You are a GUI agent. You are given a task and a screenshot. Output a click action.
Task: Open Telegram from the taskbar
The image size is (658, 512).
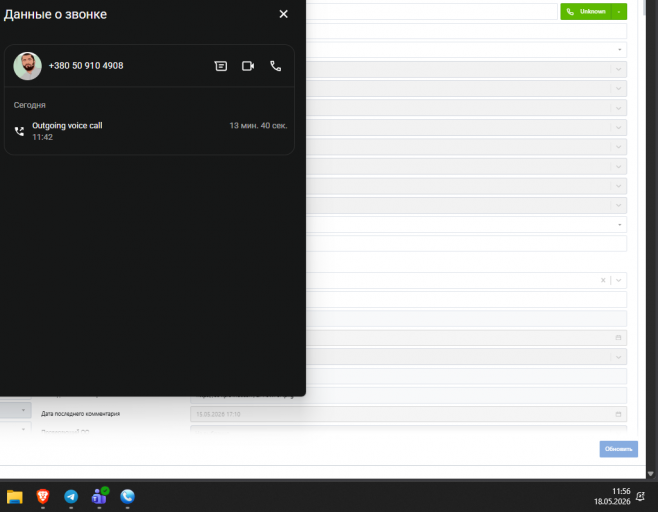pyautogui.click(x=71, y=496)
